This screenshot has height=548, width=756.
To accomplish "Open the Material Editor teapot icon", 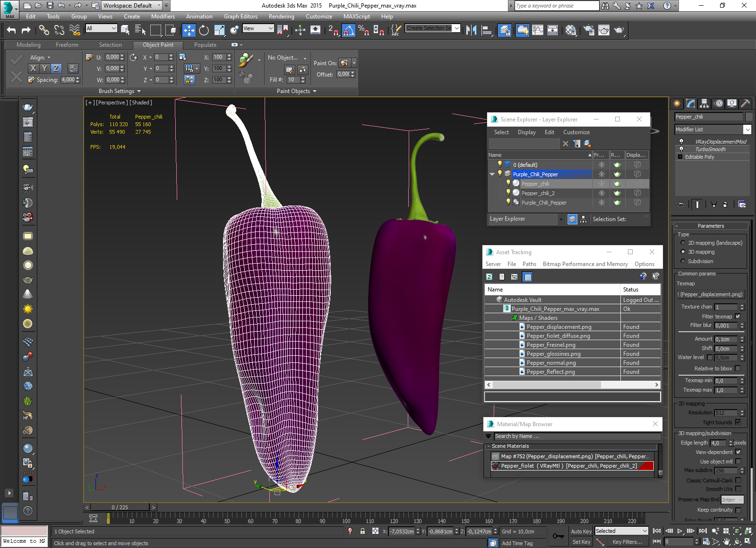I will pos(571,30).
